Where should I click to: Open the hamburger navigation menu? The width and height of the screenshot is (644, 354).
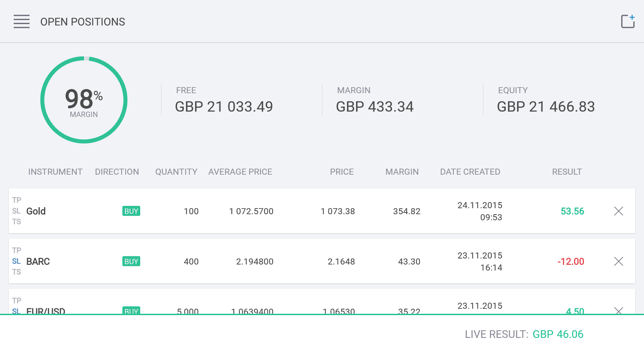coord(22,22)
